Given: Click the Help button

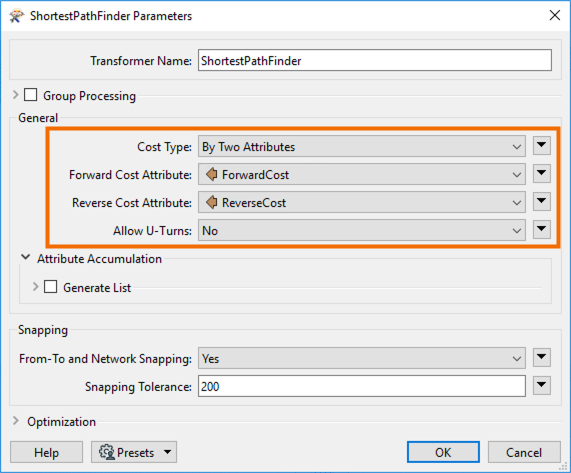Looking at the screenshot, I should [x=46, y=452].
